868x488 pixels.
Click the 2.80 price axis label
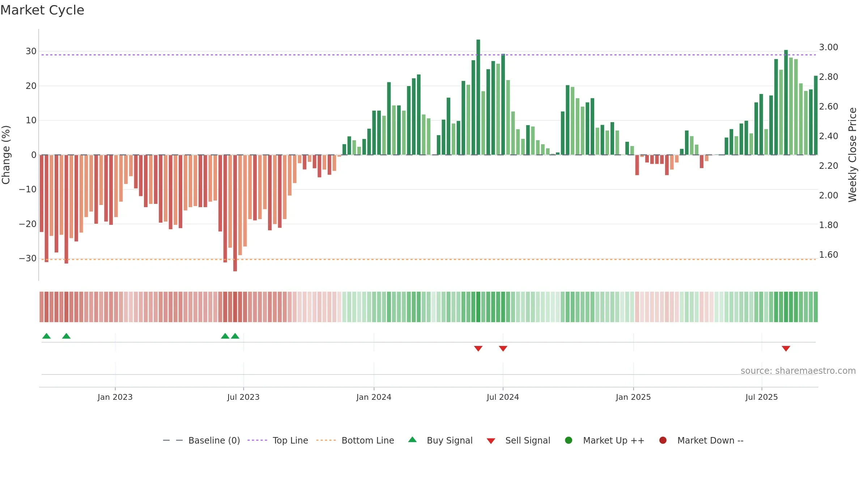829,77
